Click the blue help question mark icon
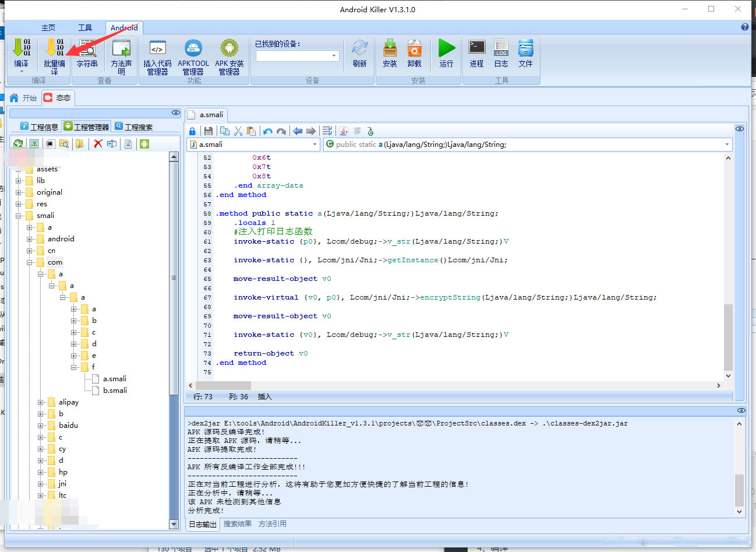 pos(745,27)
